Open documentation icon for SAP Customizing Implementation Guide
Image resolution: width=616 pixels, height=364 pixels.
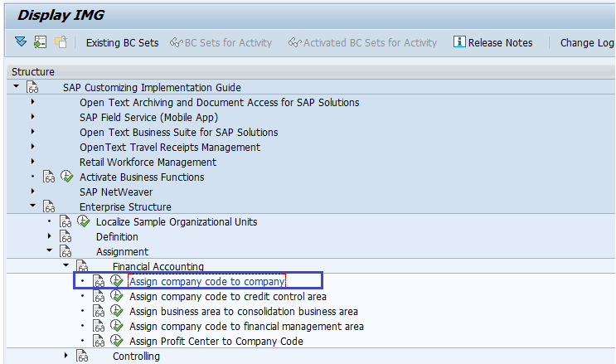click(x=32, y=87)
